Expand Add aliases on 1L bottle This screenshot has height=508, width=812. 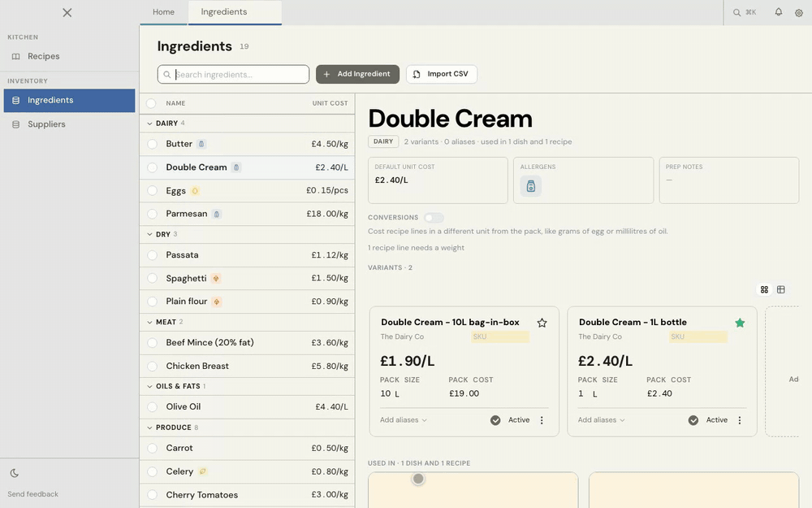click(x=601, y=420)
